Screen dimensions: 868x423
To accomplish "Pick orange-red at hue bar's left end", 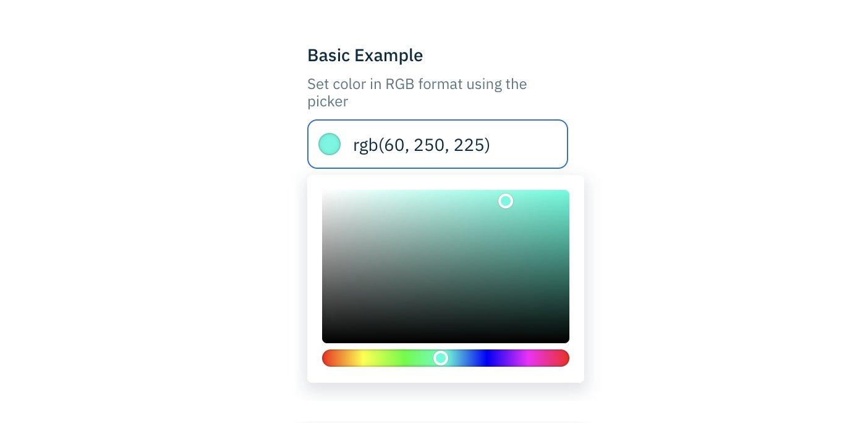I will [328, 358].
